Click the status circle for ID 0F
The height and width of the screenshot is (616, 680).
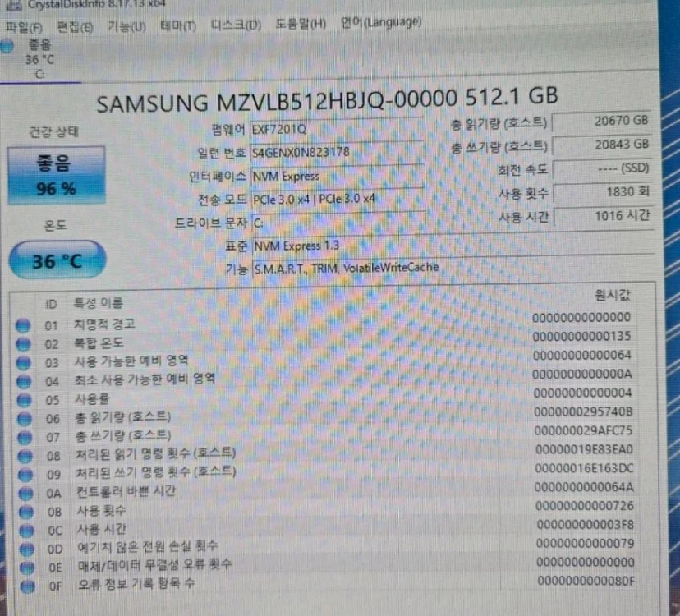click(x=28, y=586)
